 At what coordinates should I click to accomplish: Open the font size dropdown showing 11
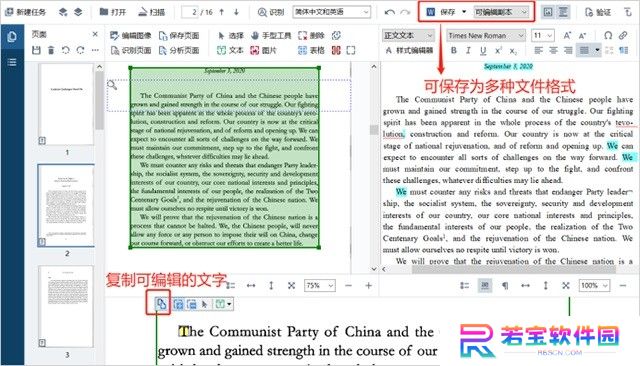click(x=543, y=36)
